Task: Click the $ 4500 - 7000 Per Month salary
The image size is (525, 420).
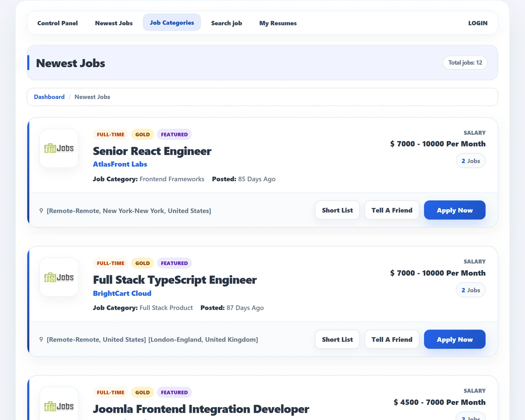Action: pyautogui.click(x=440, y=402)
